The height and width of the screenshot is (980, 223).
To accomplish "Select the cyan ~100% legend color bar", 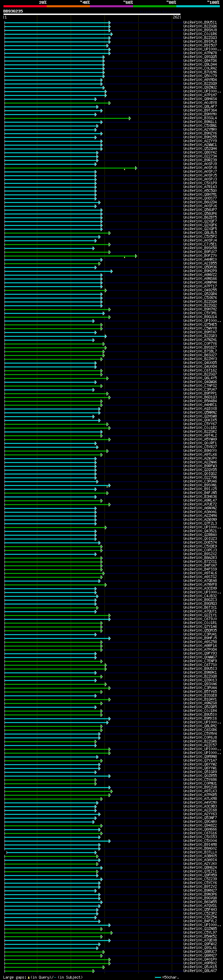I will coord(198,7).
